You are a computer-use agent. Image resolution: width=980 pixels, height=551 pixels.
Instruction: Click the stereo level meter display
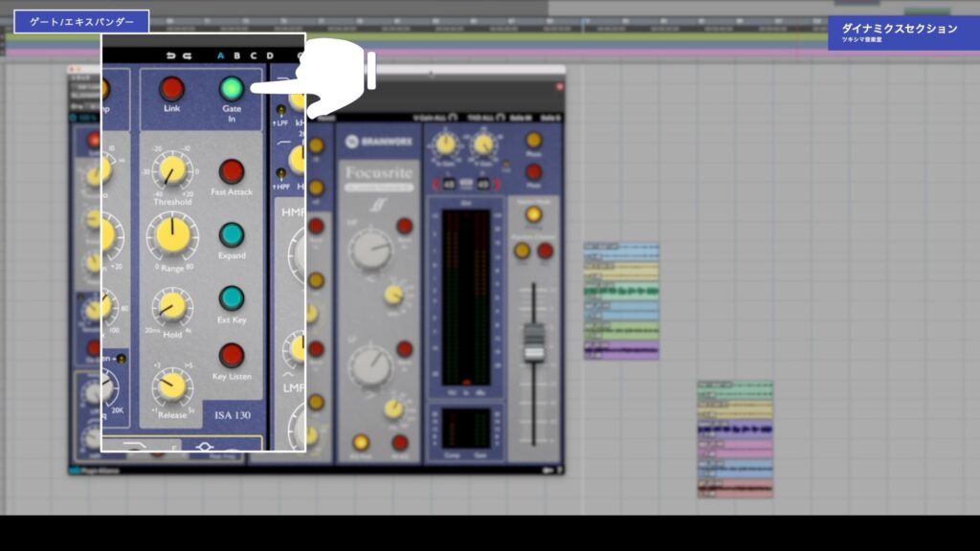466,298
